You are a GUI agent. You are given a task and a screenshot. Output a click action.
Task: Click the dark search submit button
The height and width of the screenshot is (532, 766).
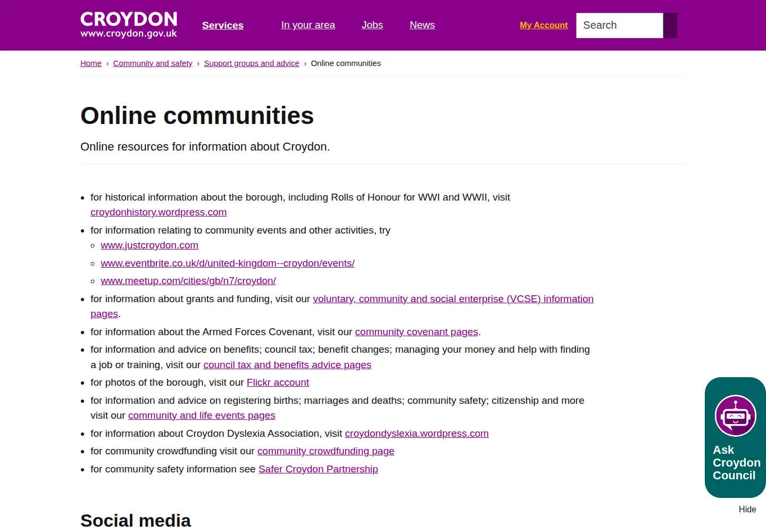click(x=670, y=26)
